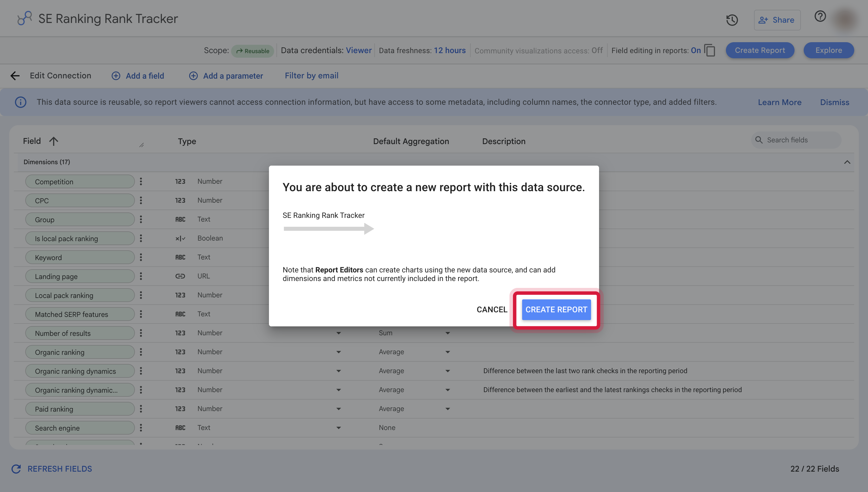Open Paid ranking field options menu
868x492 pixels.
tap(141, 409)
